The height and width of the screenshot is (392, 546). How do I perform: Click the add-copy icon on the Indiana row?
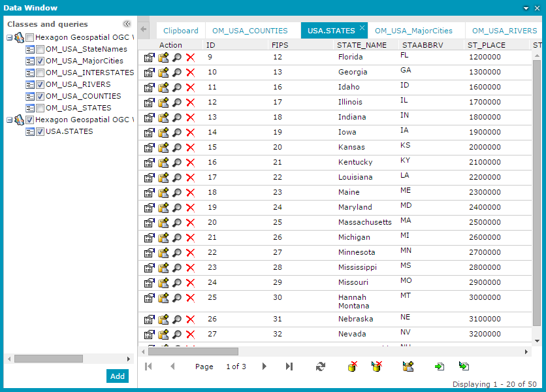[x=163, y=117]
